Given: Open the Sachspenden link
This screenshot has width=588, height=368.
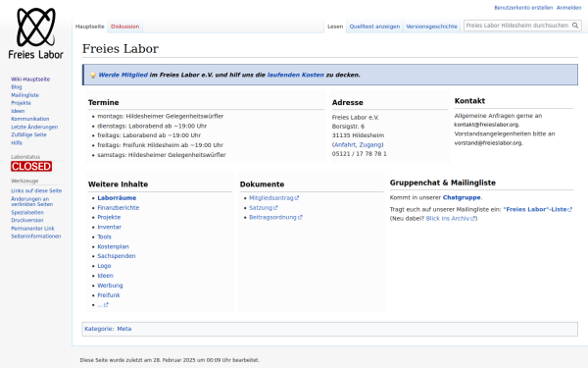Looking at the screenshot, I should click(x=117, y=256).
